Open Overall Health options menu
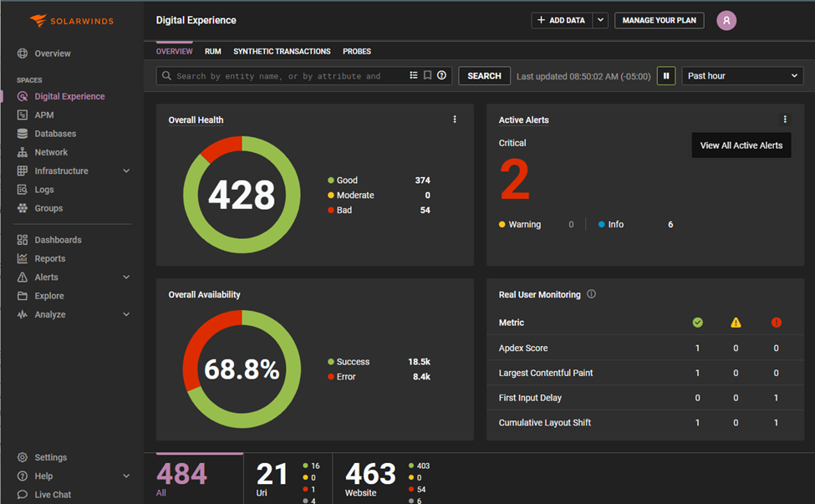This screenshot has height=504, width=815. (455, 119)
